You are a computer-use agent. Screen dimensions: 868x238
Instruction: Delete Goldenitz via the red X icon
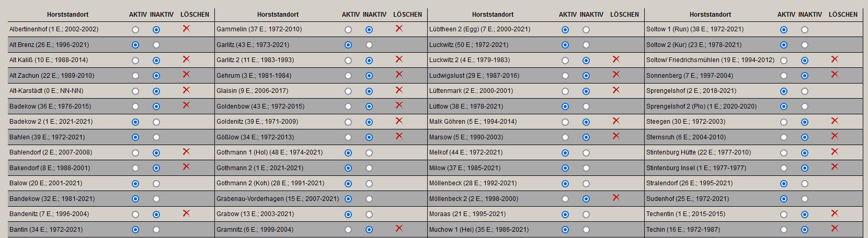tap(399, 121)
